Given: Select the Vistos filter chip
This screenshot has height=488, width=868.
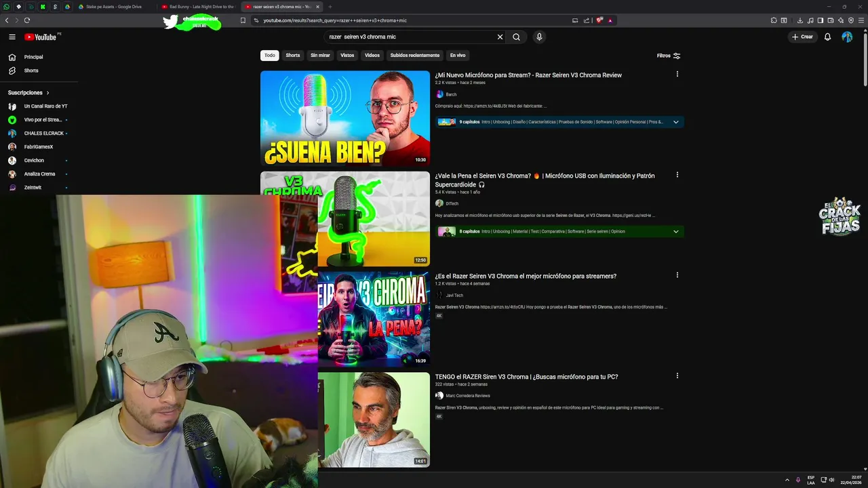Looking at the screenshot, I should [x=347, y=55].
